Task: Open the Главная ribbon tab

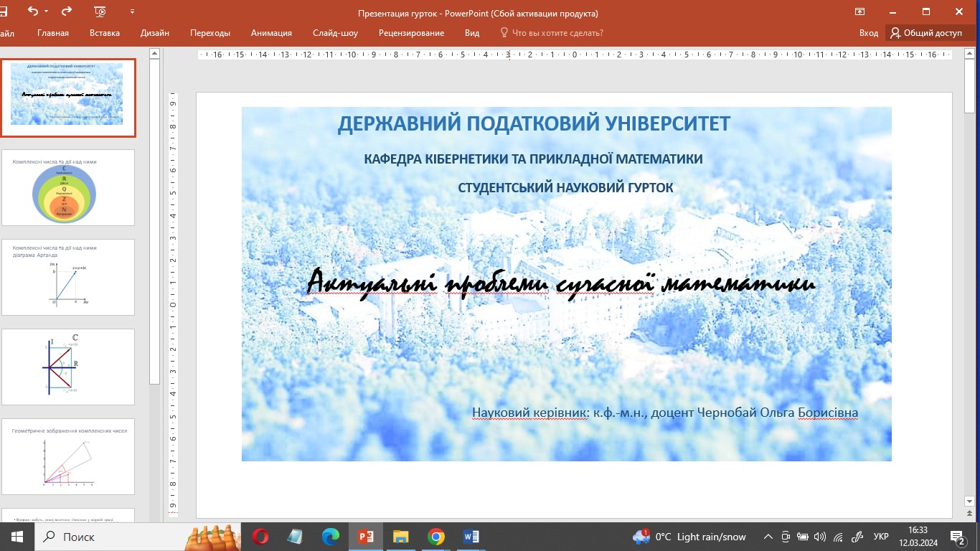Action: [x=53, y=33]
